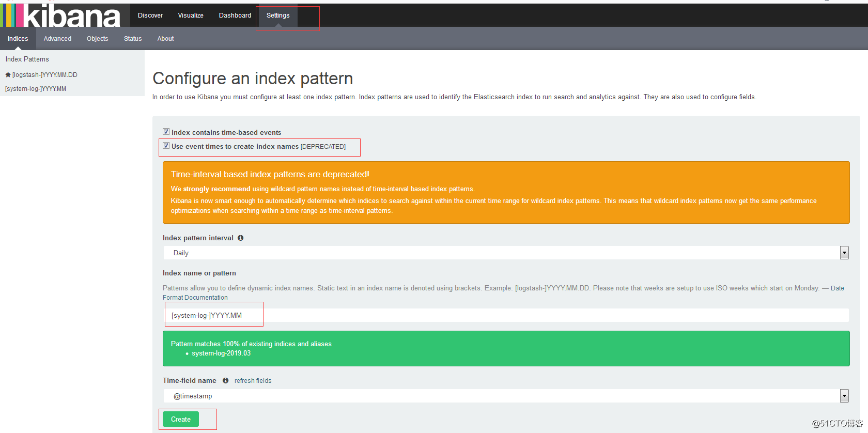The width and height of the screenshot is (868, 433).
Task: Select the Settings tab
Action: (278, 16)
